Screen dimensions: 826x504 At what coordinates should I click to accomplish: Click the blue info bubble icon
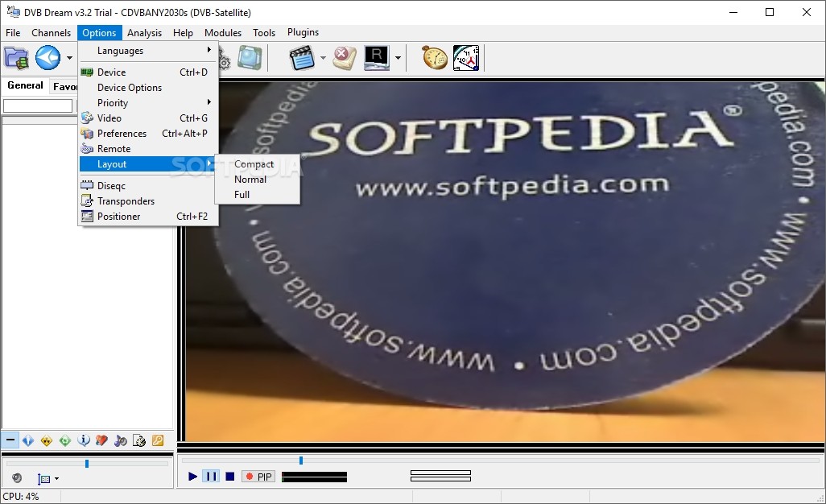[84, 440]
